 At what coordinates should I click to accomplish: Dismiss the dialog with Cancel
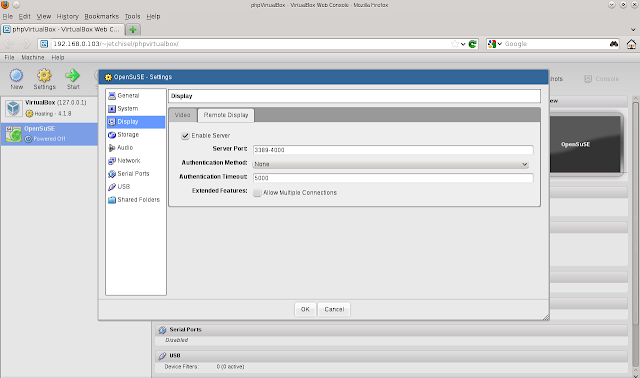[x=334, y=309]
